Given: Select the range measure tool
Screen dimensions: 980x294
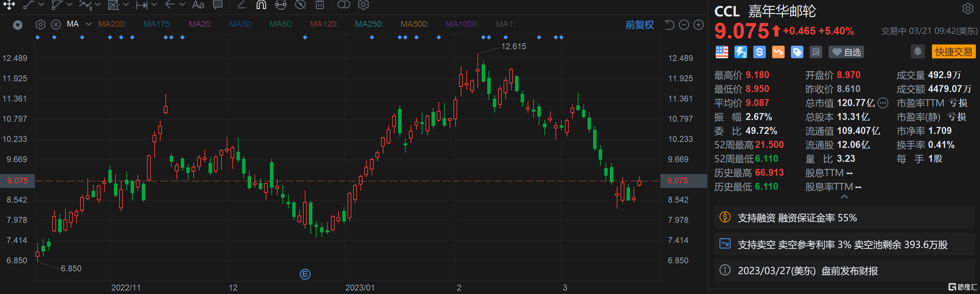Looking at the screenshot, I should coord(142,5).
